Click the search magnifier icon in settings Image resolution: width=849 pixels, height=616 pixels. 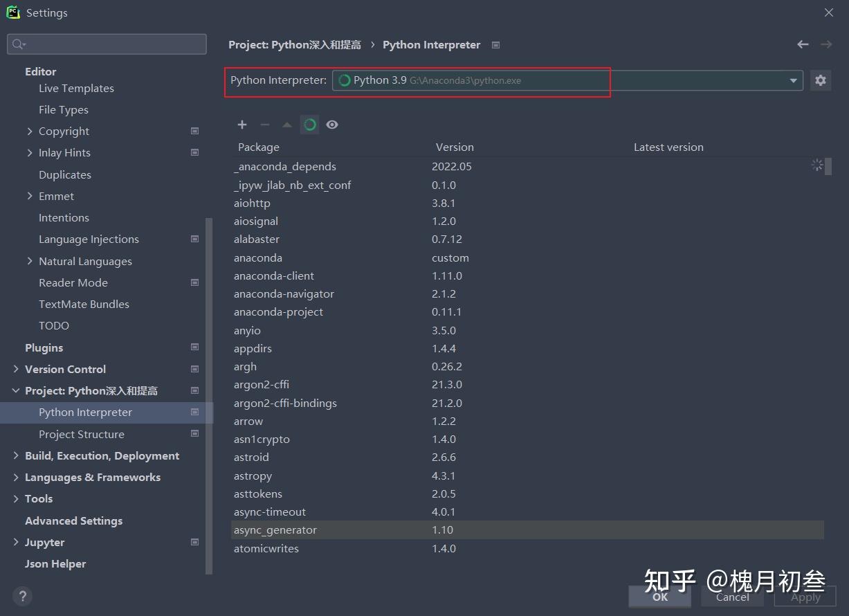coord(18,44)
